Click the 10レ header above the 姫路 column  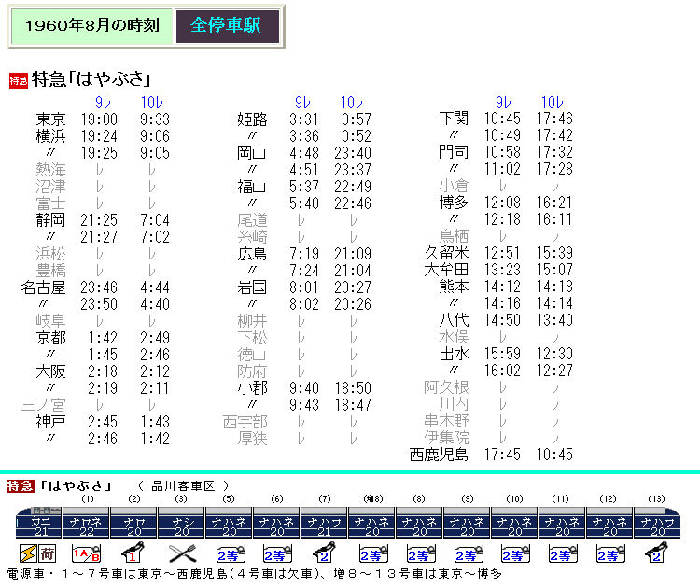coord(352,103)
